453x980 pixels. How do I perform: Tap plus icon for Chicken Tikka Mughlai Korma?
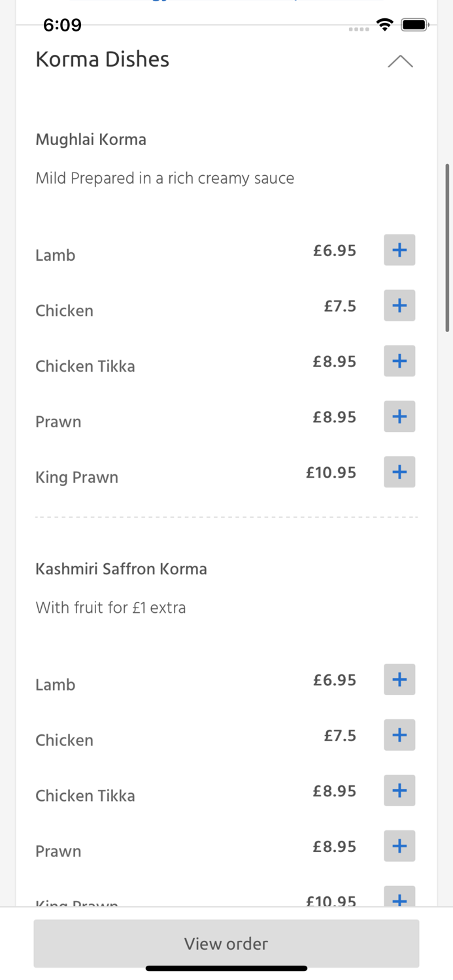click(x=399, y=361)
